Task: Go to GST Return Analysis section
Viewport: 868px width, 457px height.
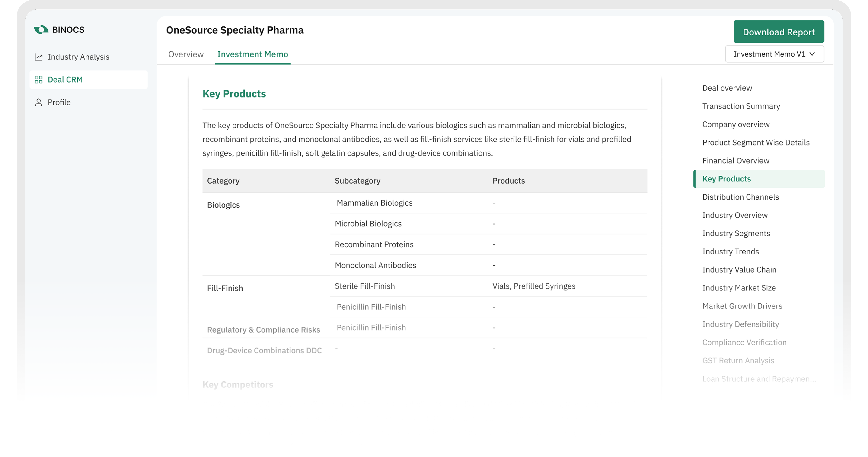Action: [x=738, y=361]
